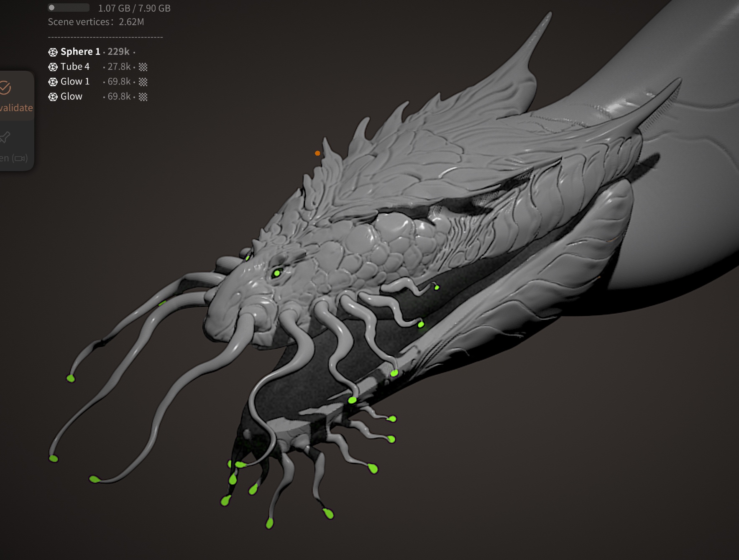Click the checkmark icon above validate
The image size is (739, 560).
pyautogui.click(x=5, y=88)
